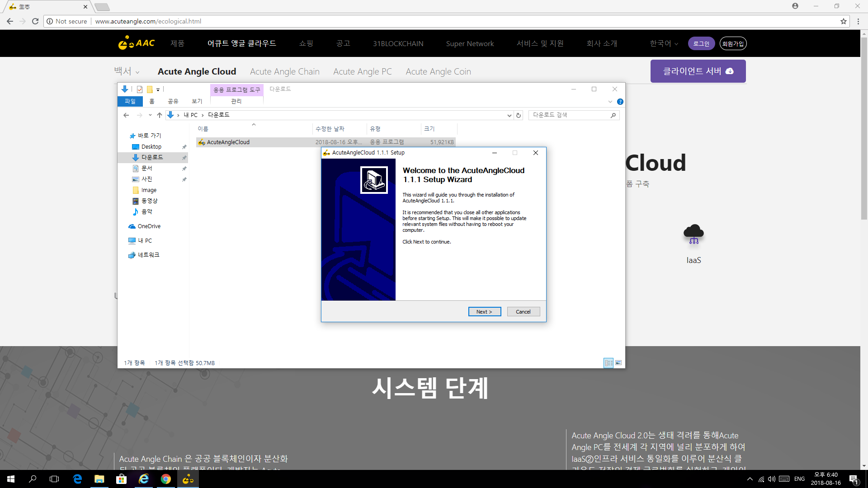Cancel the AcuteAngleCloud setup
Image resolution: width=868 pixels, height=488 pixels.
(523, 312)
